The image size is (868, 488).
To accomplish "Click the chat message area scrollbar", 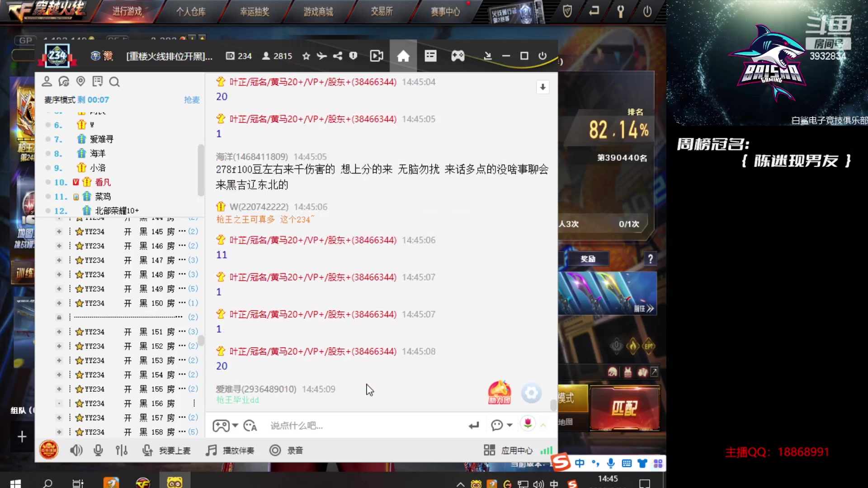I will coord(553,405).
